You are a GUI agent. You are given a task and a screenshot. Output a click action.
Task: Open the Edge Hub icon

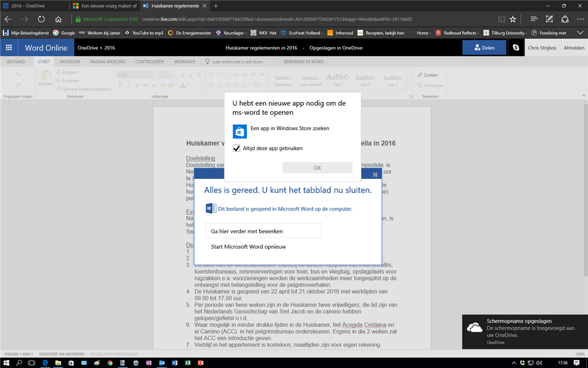[533, 19]
